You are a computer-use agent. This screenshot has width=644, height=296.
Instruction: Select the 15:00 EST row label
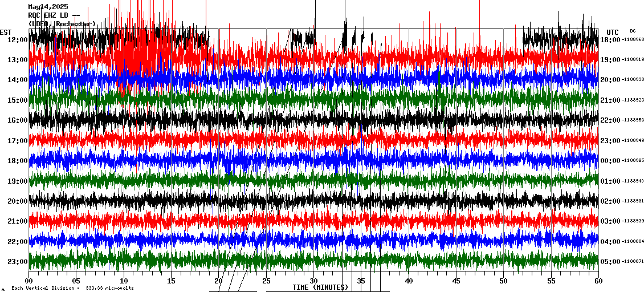tap(18, 100)
